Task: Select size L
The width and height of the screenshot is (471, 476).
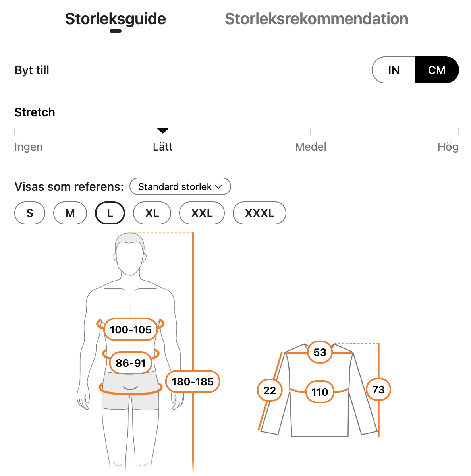Action: [x=110, y=213]
